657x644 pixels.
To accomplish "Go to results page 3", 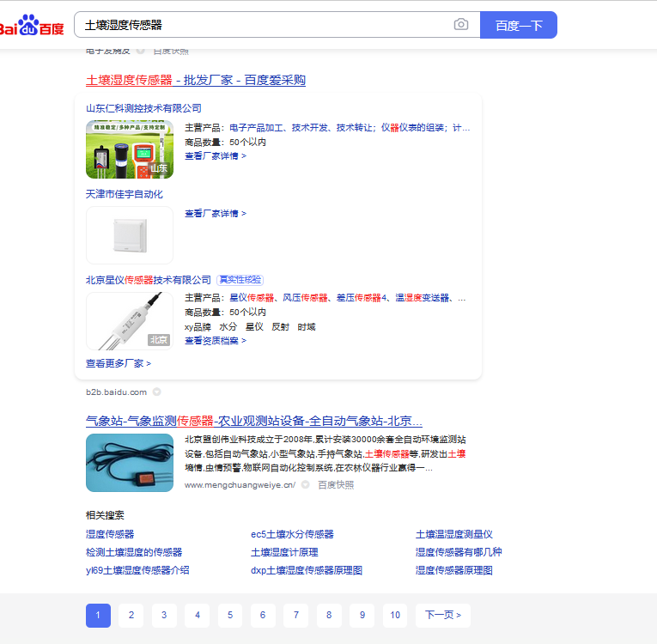I will pos(164,615).
